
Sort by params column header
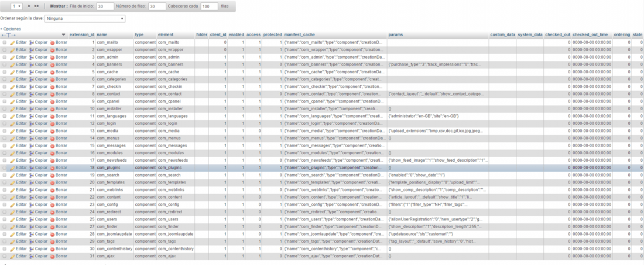click(x=395, y=35)
